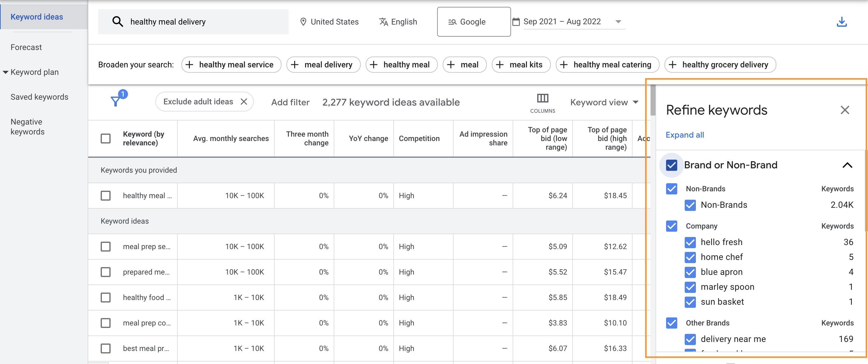Image resolution: width=868 pixels, height=364 pixels.
Task: Collapse the Brand or Non-Brand section
Action: click(x=847, y=165)
